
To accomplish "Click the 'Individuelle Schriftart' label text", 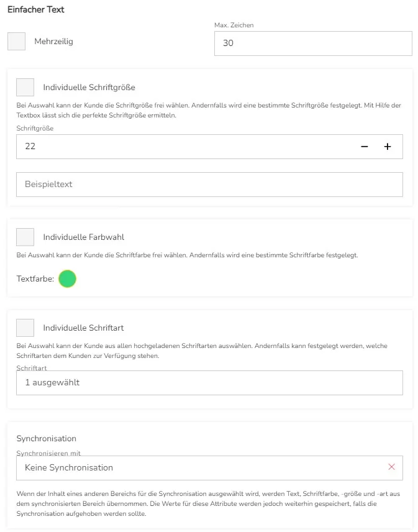I will point(83,328).
